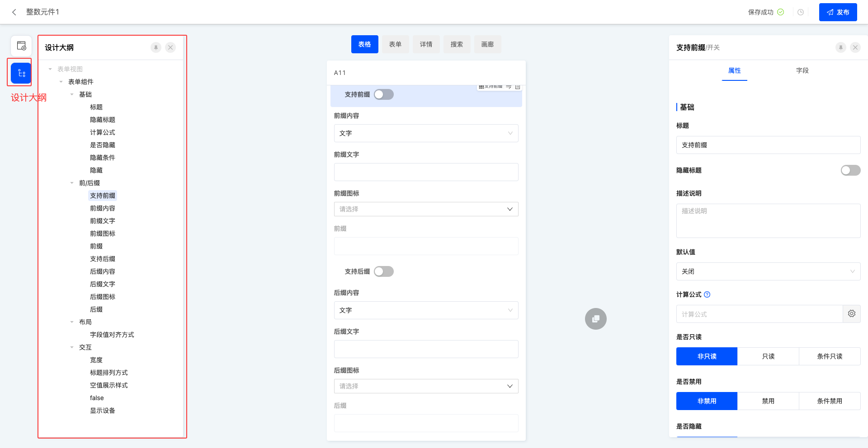Select the 条件只读 option
The height and width of the screenshot is (448, 868).
pyautogui.click(x=829, y=356)
